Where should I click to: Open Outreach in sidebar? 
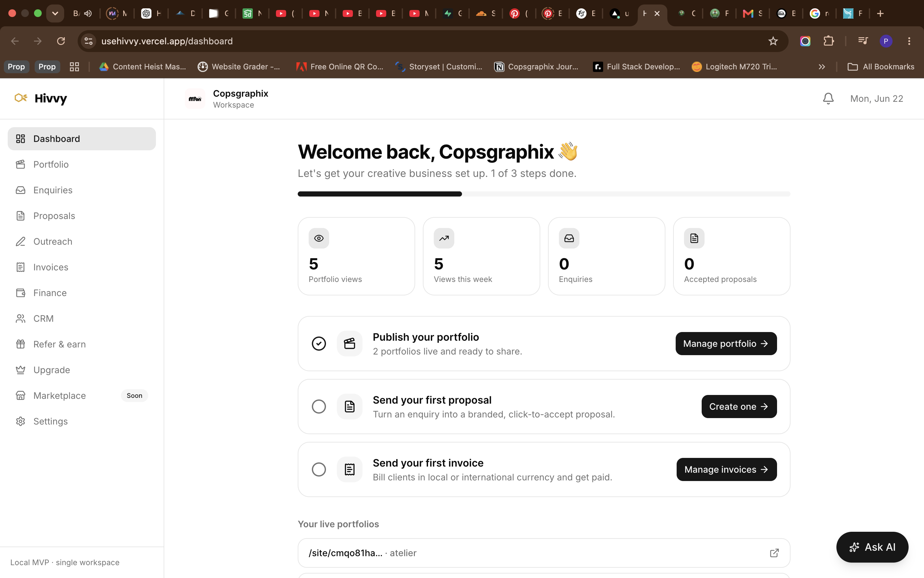pos(82,241)
